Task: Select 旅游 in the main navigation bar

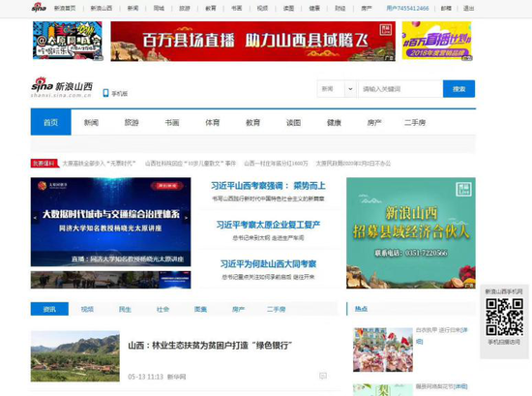Action: pos(132,123)
